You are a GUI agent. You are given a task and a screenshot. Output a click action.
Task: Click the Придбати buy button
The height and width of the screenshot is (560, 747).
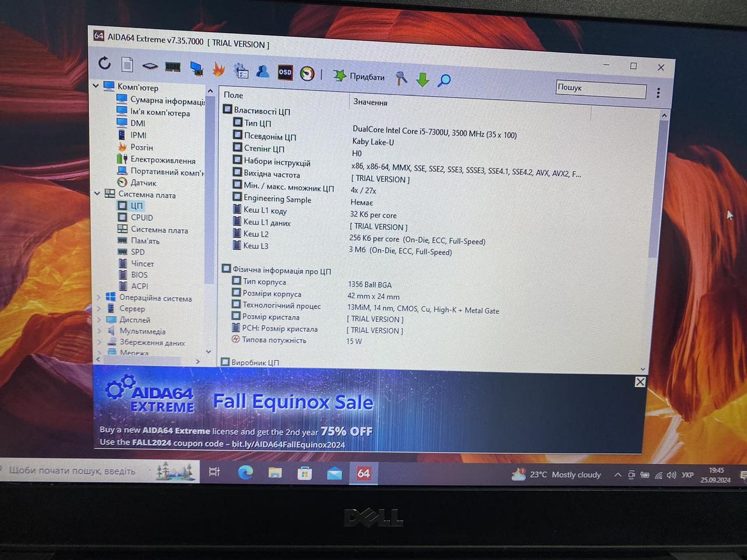click(x=359, y=76)
